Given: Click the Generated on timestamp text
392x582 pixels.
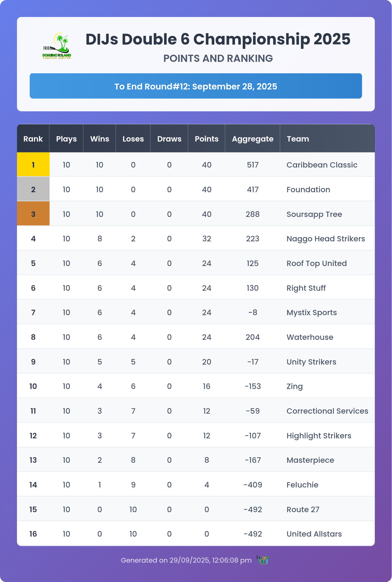Looking at the screenshot, I should 186,560.
